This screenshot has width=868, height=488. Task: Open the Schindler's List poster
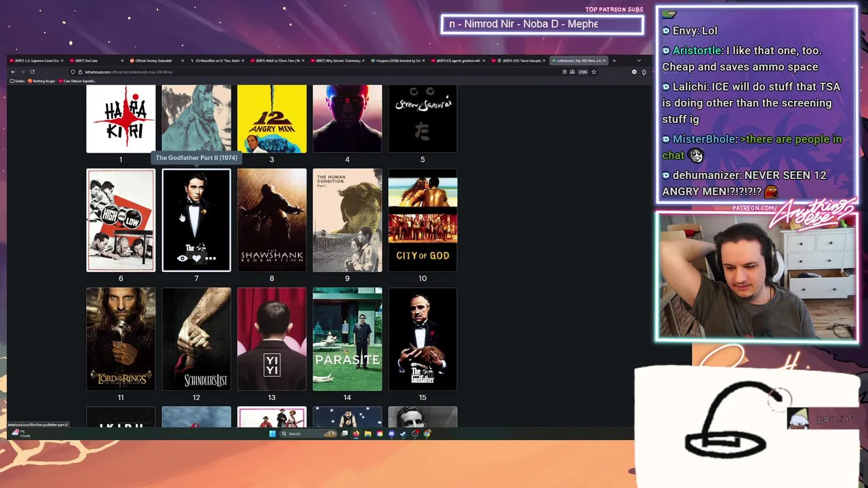197,339
